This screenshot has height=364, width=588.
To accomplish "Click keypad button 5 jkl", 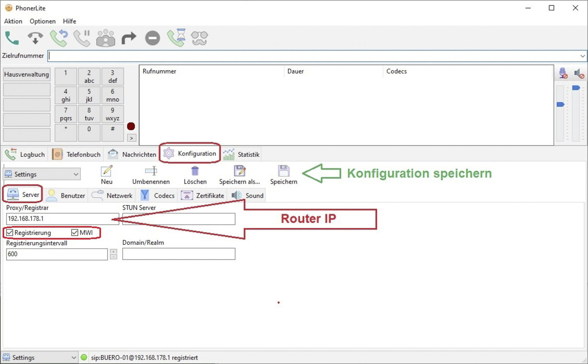I will [89, 95].
